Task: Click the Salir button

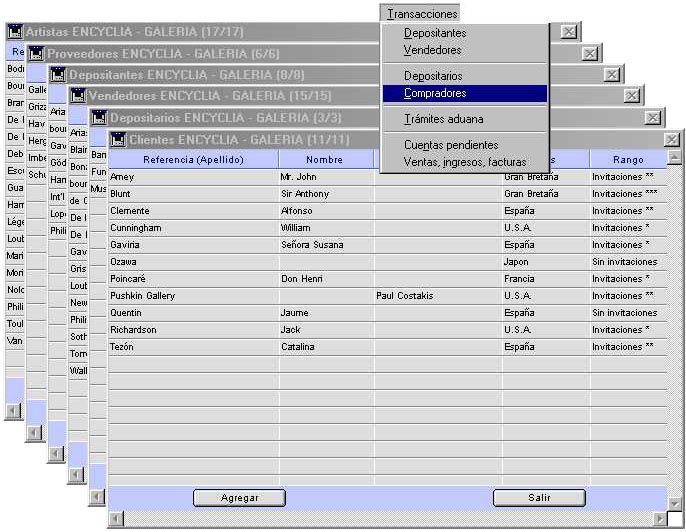Action: pyautogui.click(x=539, y=498)
